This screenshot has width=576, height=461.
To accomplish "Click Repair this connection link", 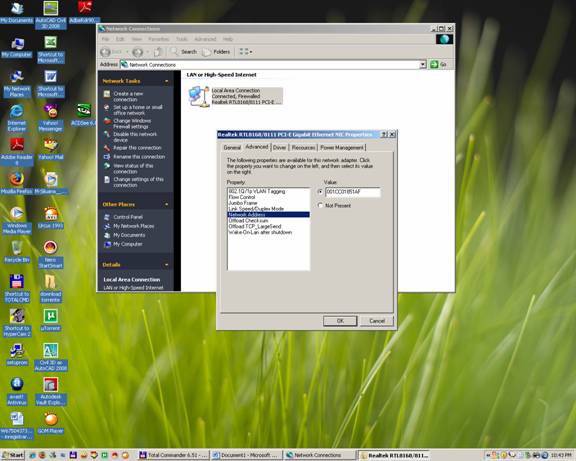I will pos(137,148).
